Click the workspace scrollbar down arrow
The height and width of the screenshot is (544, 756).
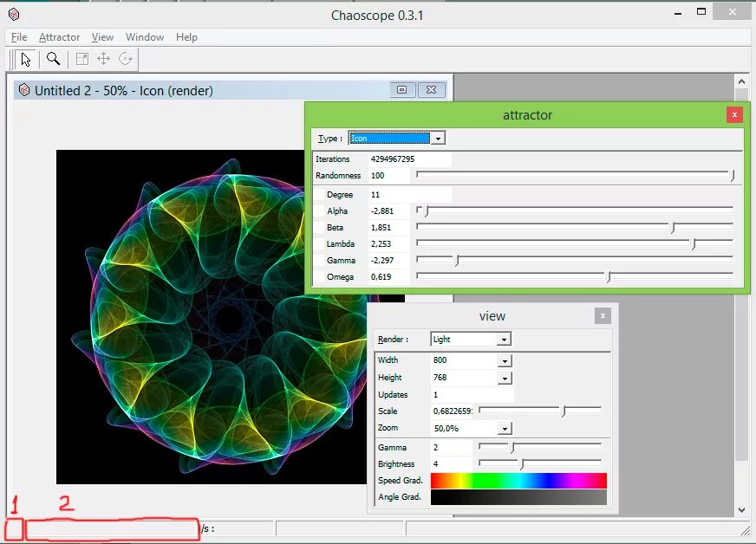click(x=741, y=510)
